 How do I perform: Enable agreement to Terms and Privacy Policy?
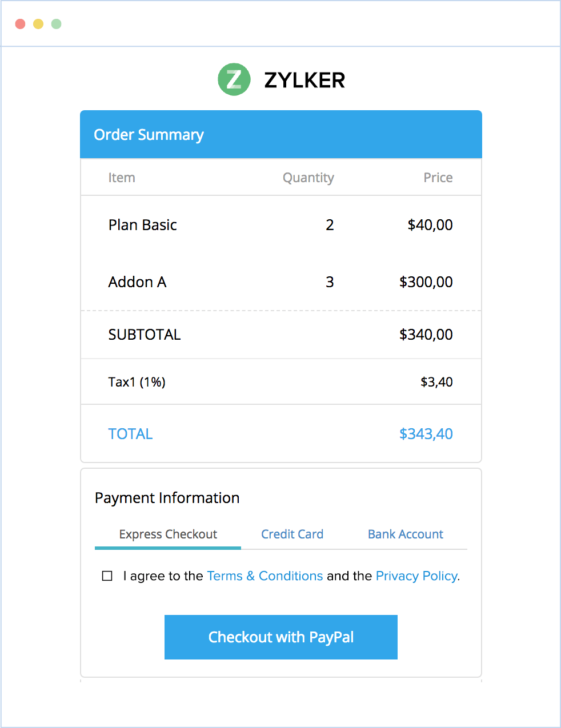[107, 576]
